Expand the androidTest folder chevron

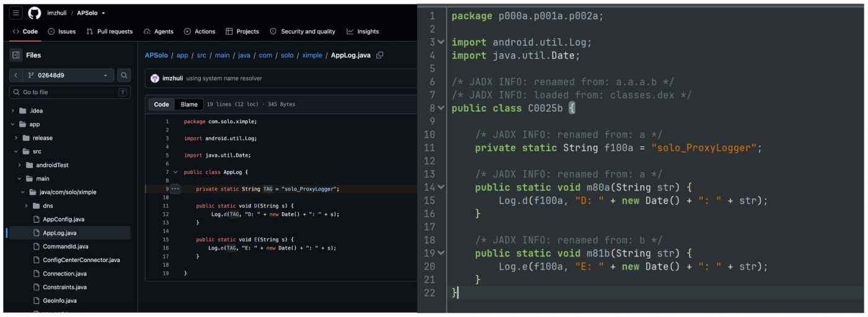point(20,165)
